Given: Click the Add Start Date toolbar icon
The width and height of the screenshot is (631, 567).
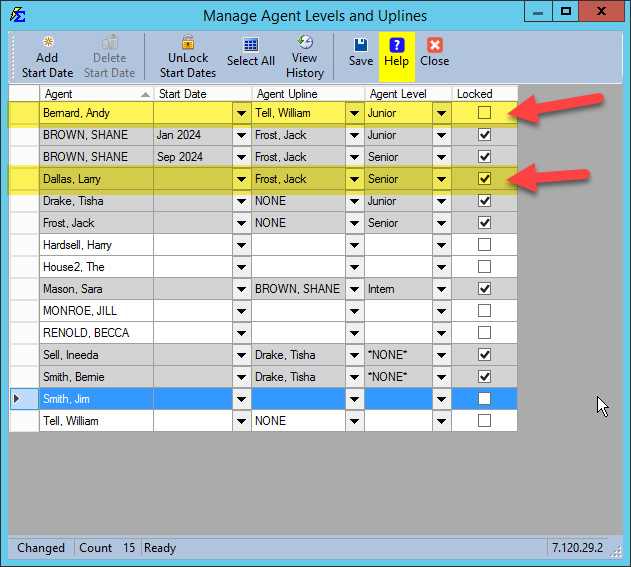Looking at the screenshot, I should (48, 43).
